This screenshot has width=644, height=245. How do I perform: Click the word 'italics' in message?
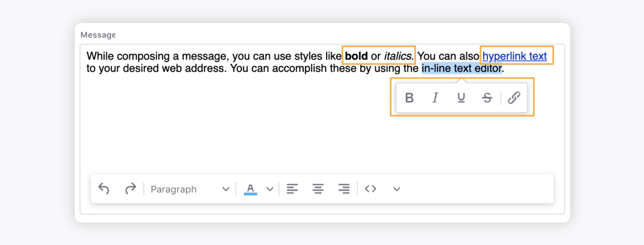[398, 56]
